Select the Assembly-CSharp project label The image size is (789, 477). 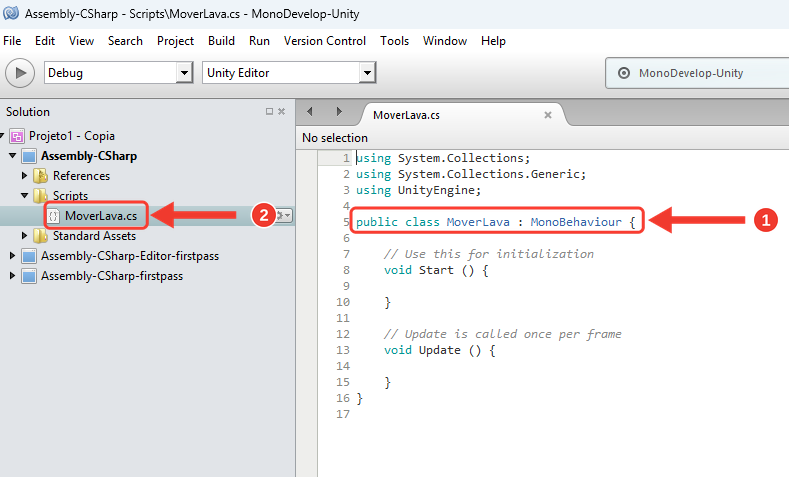click(89, 156)
